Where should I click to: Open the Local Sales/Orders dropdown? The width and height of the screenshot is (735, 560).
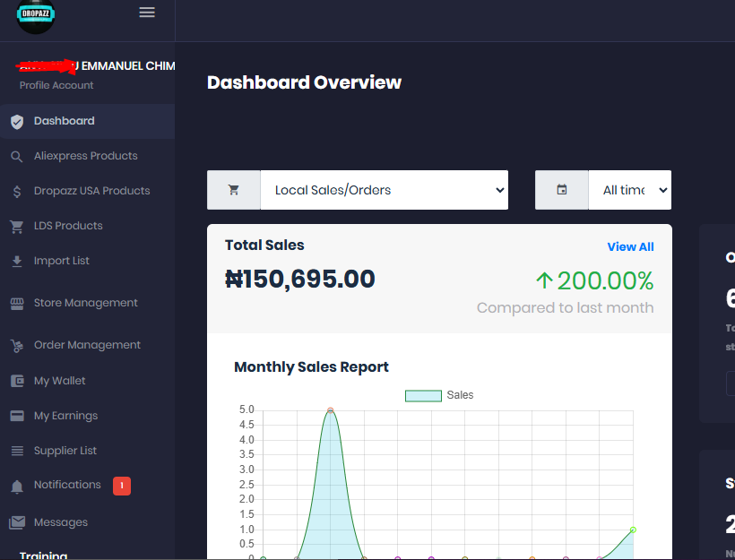(384, 190)
